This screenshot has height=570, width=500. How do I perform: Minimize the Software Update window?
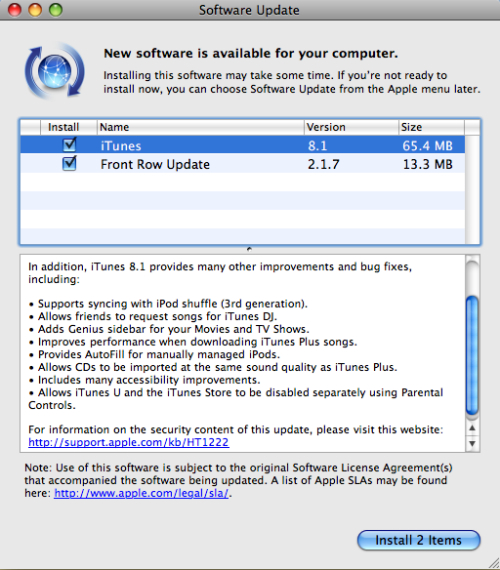pos(35,10)
